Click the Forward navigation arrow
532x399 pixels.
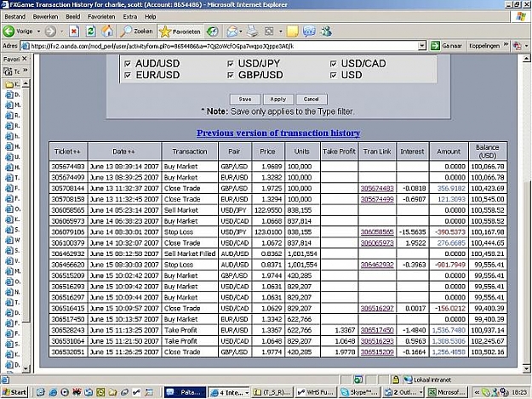pos(50,31)
